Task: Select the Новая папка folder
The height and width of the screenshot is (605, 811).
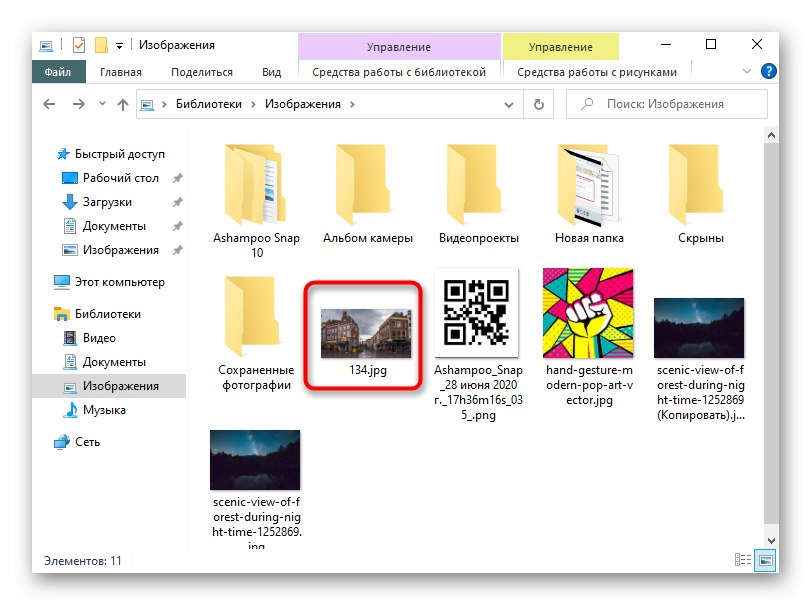Action: (589, 194)
